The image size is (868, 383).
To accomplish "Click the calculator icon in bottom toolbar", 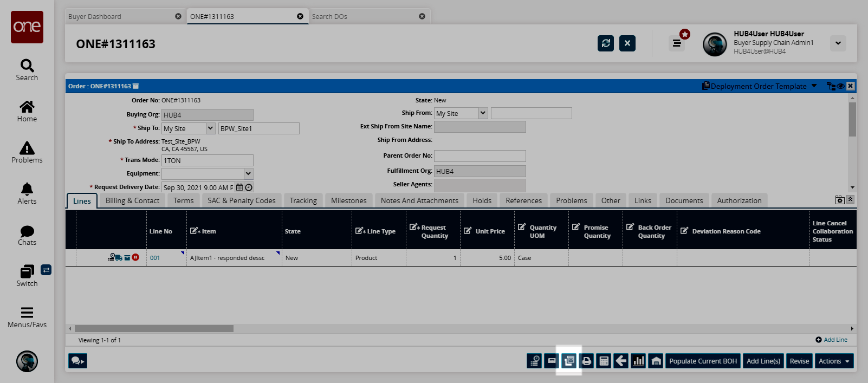I will tap(604, 361).
